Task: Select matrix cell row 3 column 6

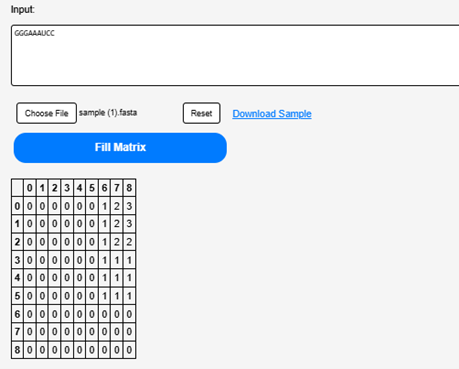Action: [104, 260]
